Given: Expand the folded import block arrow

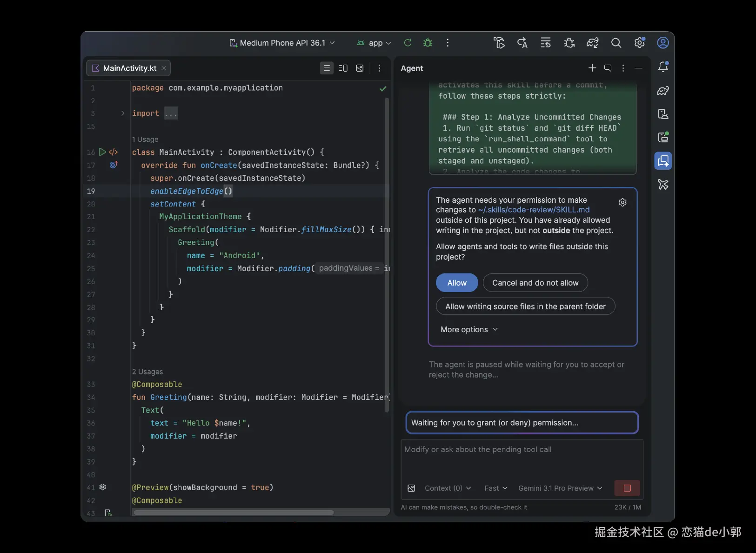Looking at the screenshot, I should 123,113.
